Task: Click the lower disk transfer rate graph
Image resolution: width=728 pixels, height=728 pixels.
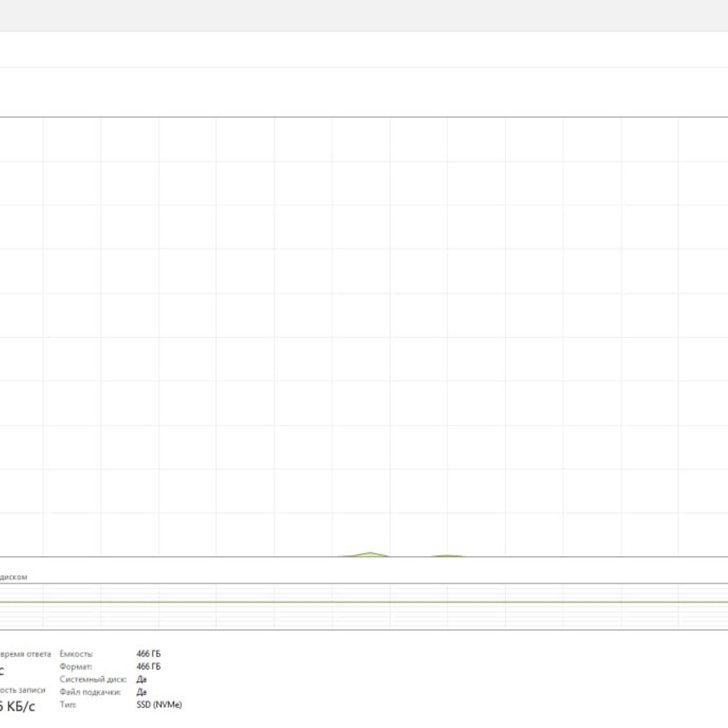Action: click(364, 606)
